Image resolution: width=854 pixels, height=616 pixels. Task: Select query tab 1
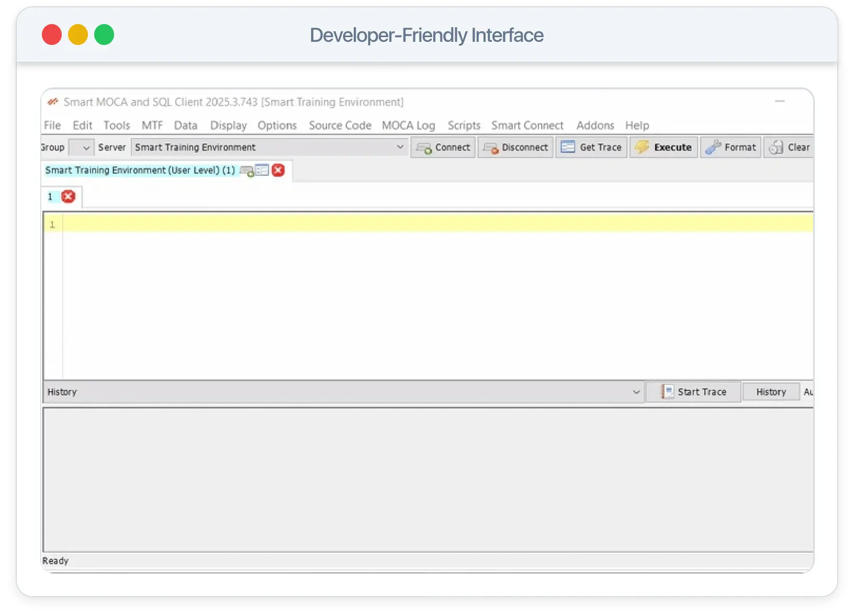50,197
